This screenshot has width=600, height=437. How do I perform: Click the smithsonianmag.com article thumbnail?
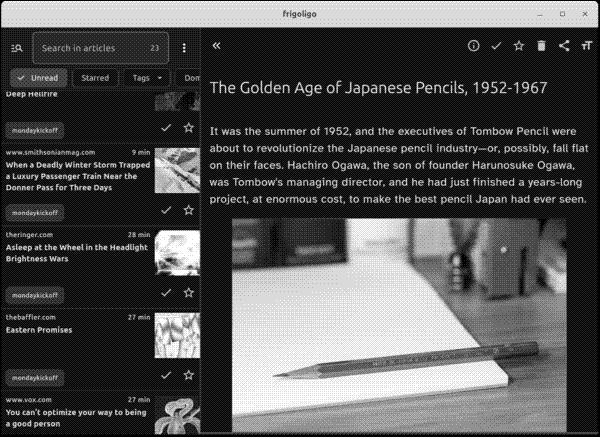coord(177,170)
